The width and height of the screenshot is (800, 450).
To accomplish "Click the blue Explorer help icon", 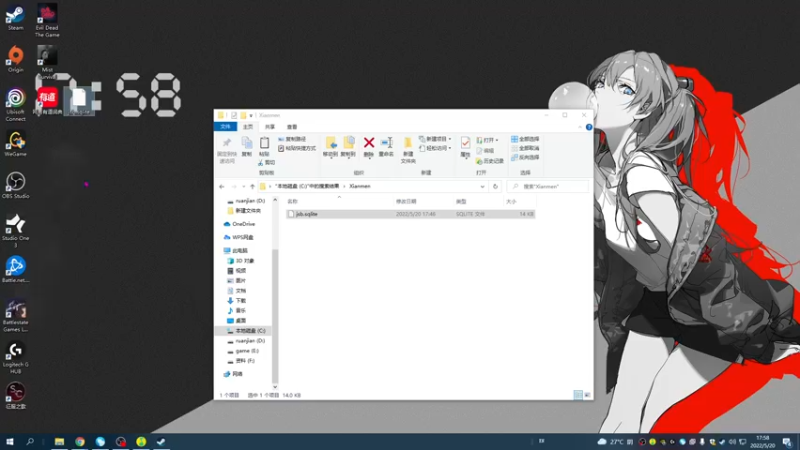I will (589, 127).
